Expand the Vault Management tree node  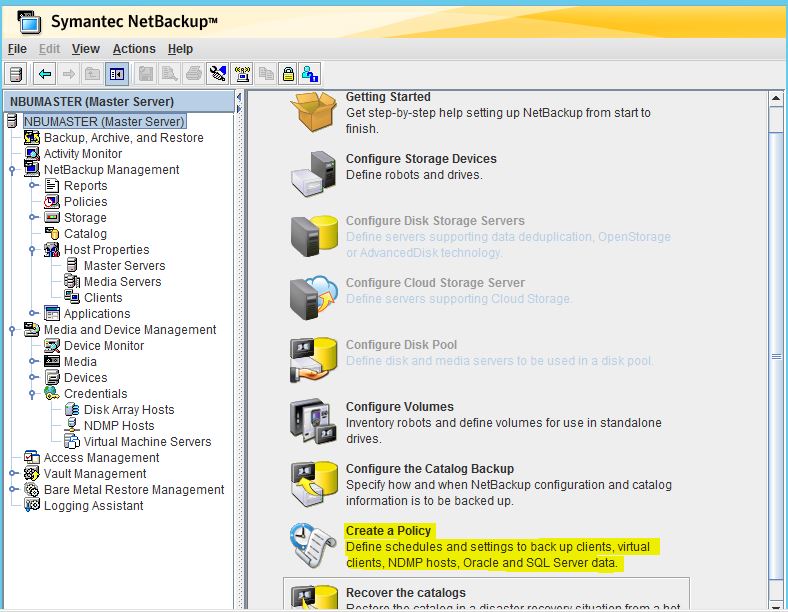pos(13,473)
